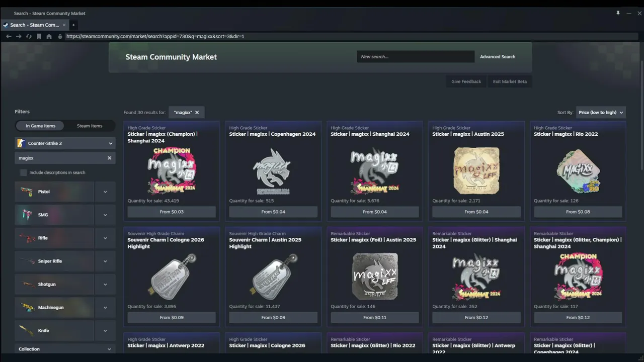644x362 pixels.
Task: Open Sticker magixx Cologne 2026 title
Action: [x=267, y=345]
